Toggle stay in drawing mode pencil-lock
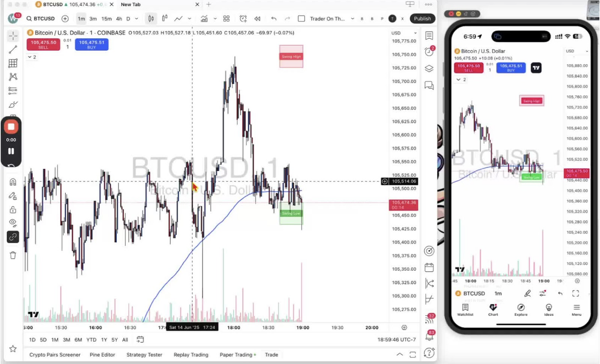 pyautogui.click(x=13, y=196)
